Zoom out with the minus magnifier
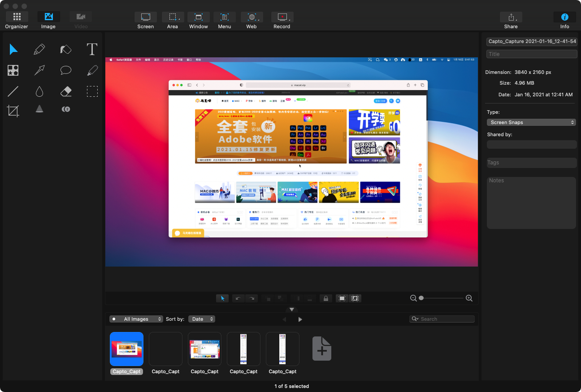This screenshot has width=581, height=392. click(x=414, y=298)
